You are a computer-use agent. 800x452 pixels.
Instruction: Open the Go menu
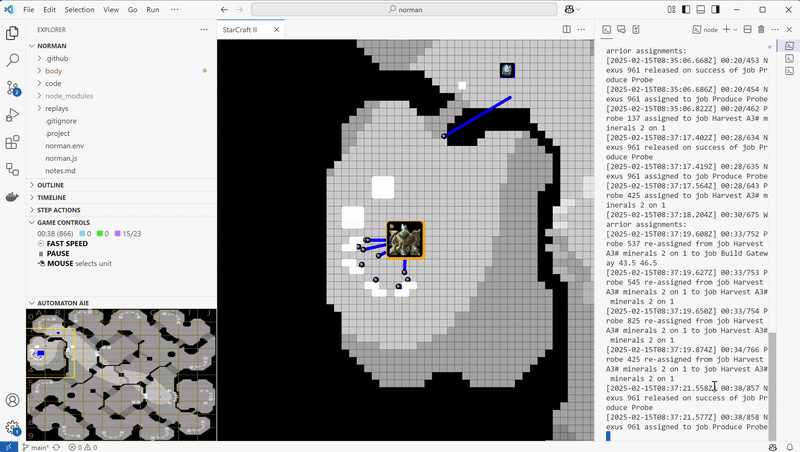click(133, 9)
